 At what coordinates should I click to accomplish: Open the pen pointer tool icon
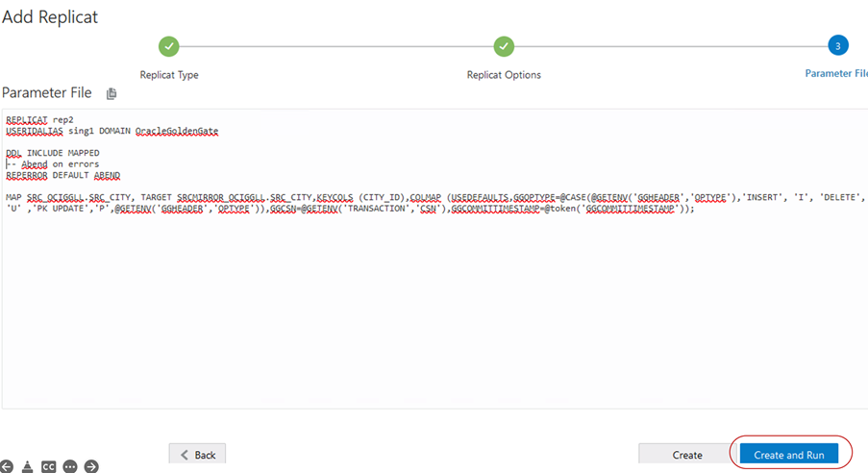click(27, 466)
